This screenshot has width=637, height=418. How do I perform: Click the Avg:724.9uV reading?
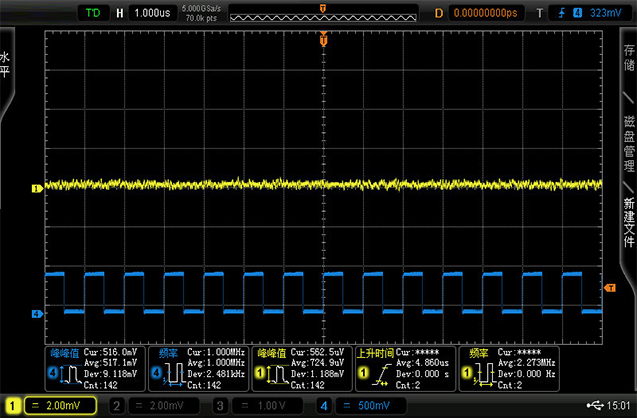317,363
